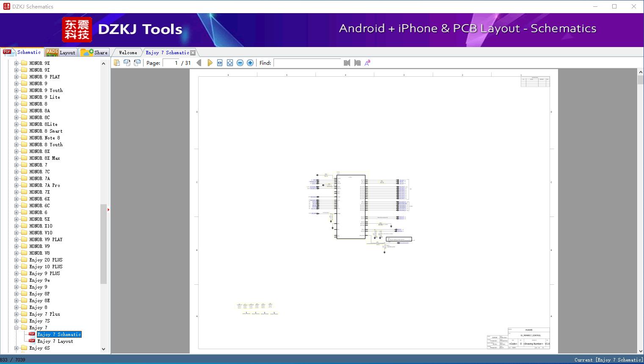Select Enjoy 8P tree item
Screen dimensions: 644x364
point(39,294)
